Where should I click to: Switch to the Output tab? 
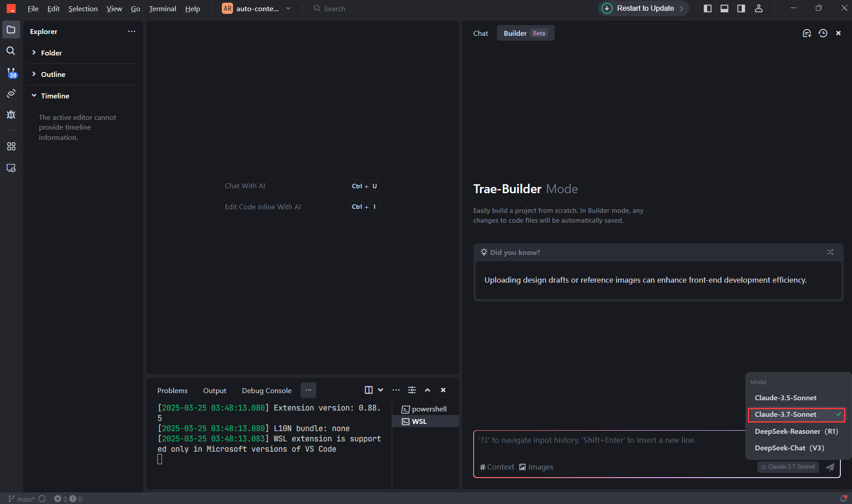tap(215, 390)
